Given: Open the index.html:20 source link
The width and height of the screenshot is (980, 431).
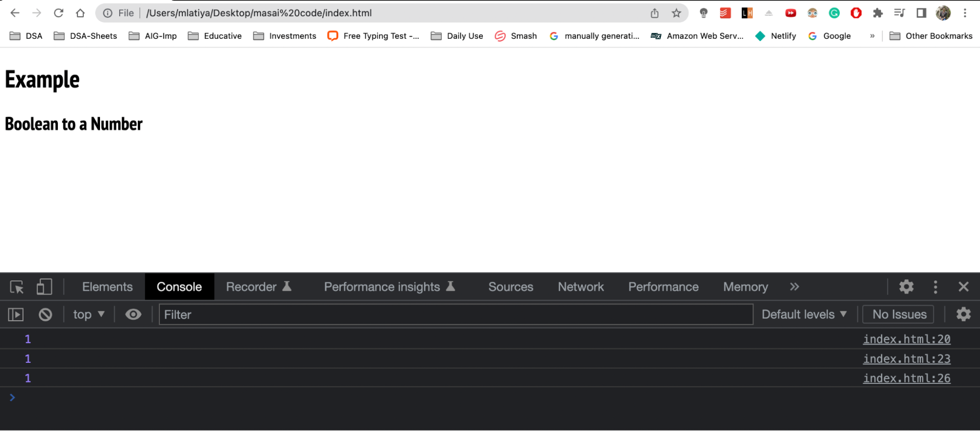Looking at the screenshot, I should pyautogui.click(x=906, y=339).
